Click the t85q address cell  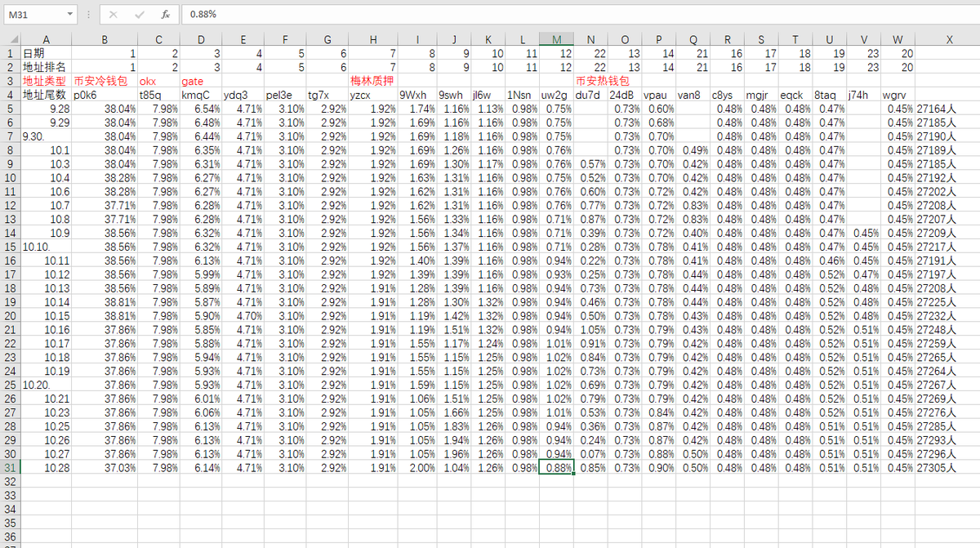click(158, 95)
